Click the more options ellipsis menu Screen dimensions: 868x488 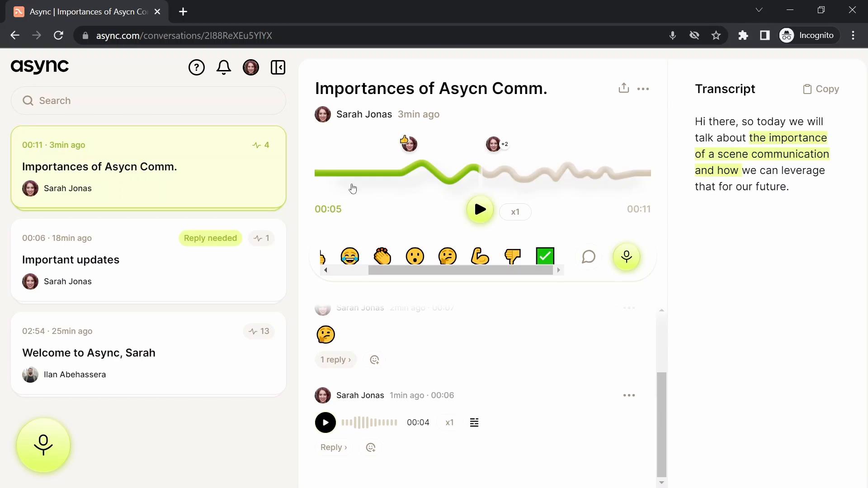[x=643, y=89]
